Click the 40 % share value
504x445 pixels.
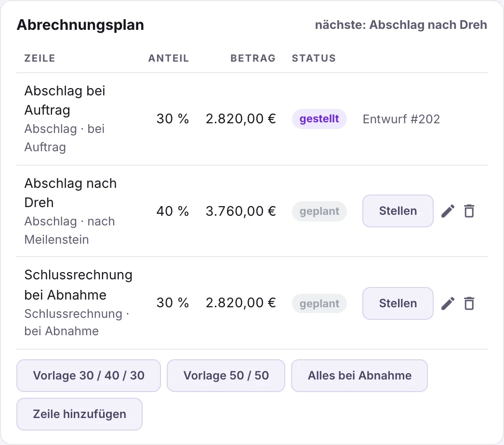coord(172,211)
